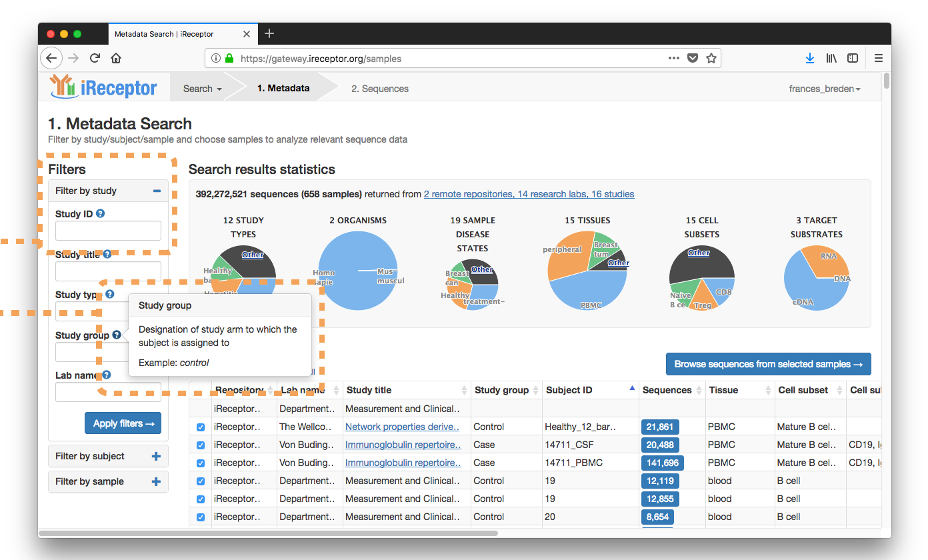Uncheck the Healthy_12_bar.. sample row checkbox
This screenshot has width=928, height=560.
[201, 427]
